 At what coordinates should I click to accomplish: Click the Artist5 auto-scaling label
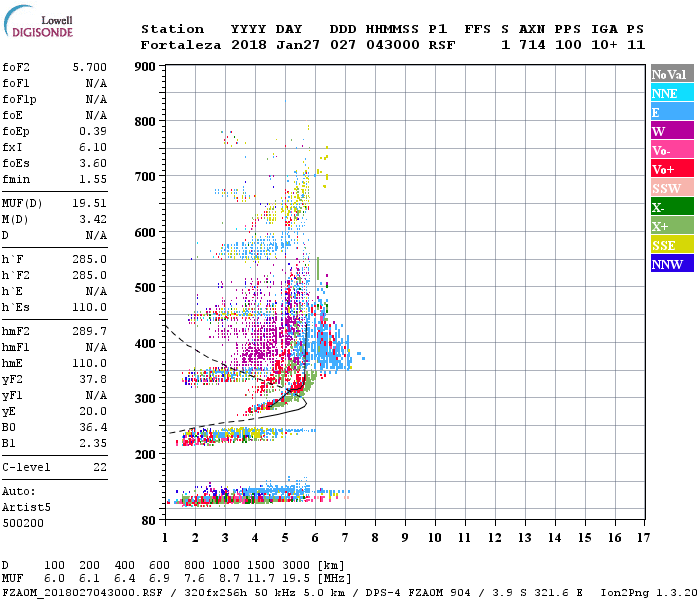26,508
